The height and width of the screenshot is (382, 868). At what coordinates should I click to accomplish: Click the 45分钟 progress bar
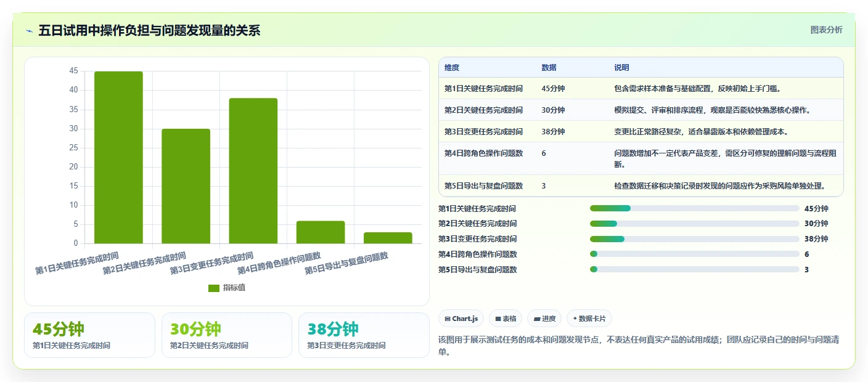[x=694, y=208]
